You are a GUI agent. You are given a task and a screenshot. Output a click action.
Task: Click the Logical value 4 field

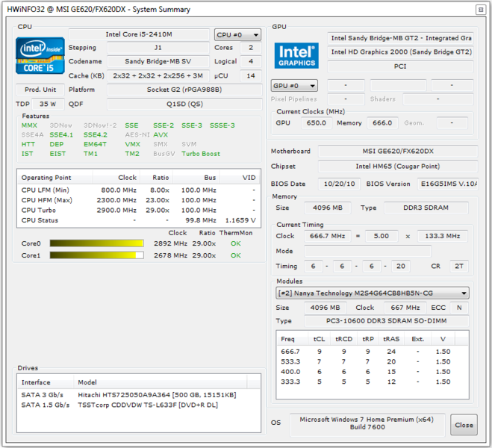(251, 61)
